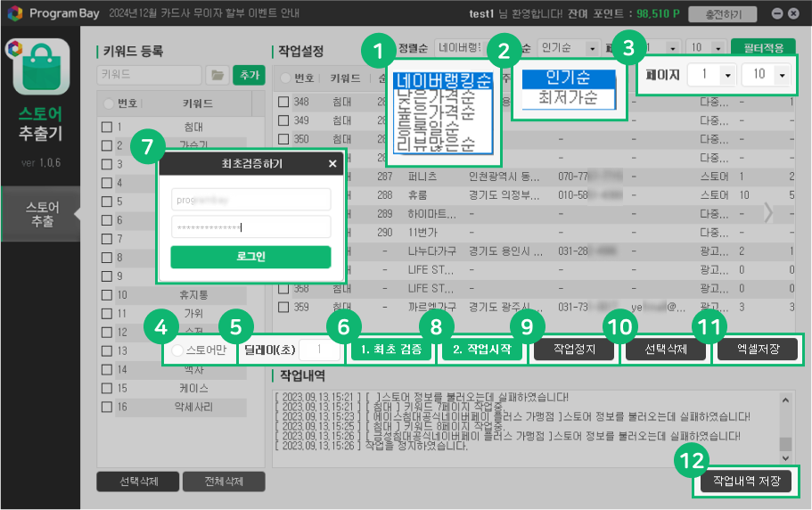This screenshot has height=510, width=812.
Task: Click the green 로그인 button
Action: (x=250, y=257)
